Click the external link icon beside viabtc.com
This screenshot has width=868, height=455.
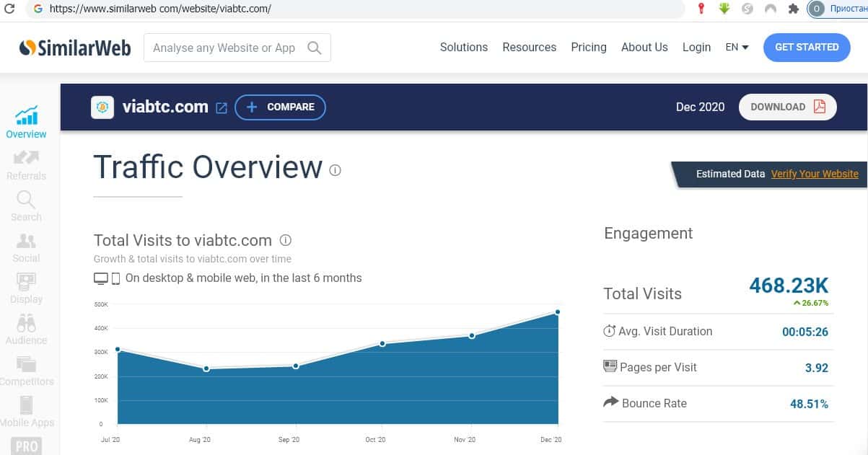click(222, 107)
